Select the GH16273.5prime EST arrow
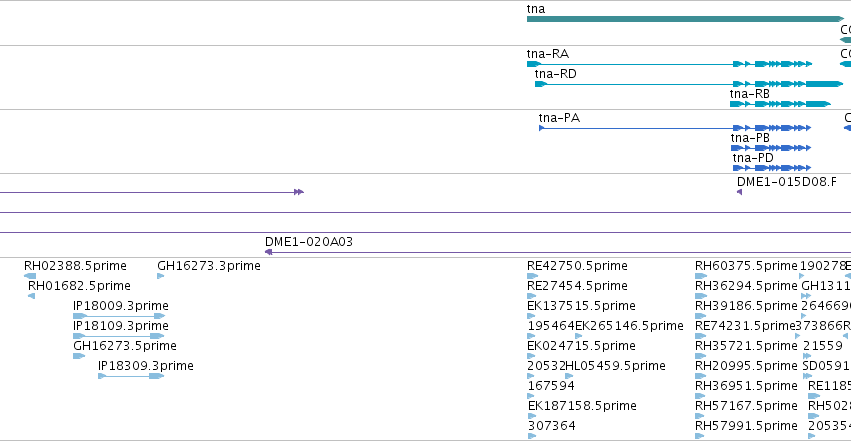 pyautogui.click(x=79, y=356)
